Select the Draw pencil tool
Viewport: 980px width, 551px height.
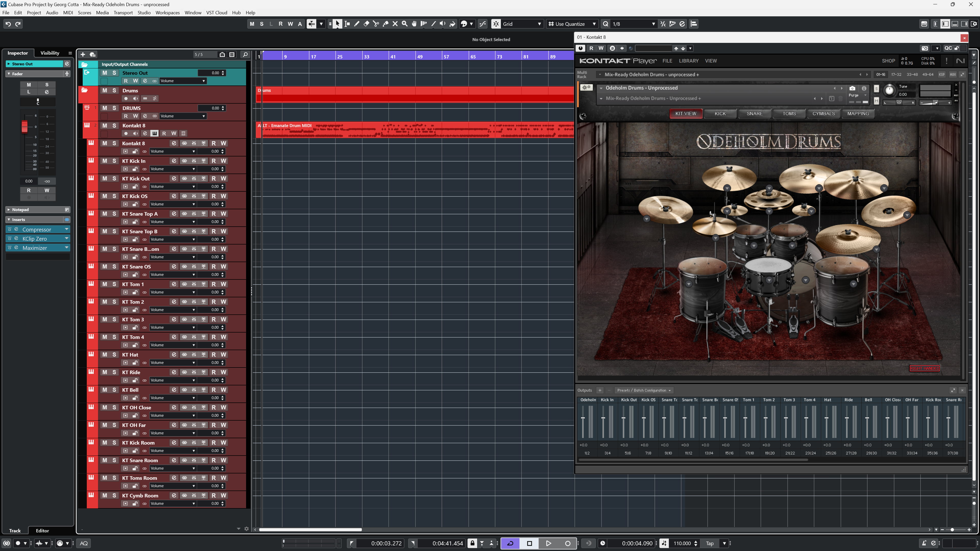pyautogui.click(x=357, y=23)
